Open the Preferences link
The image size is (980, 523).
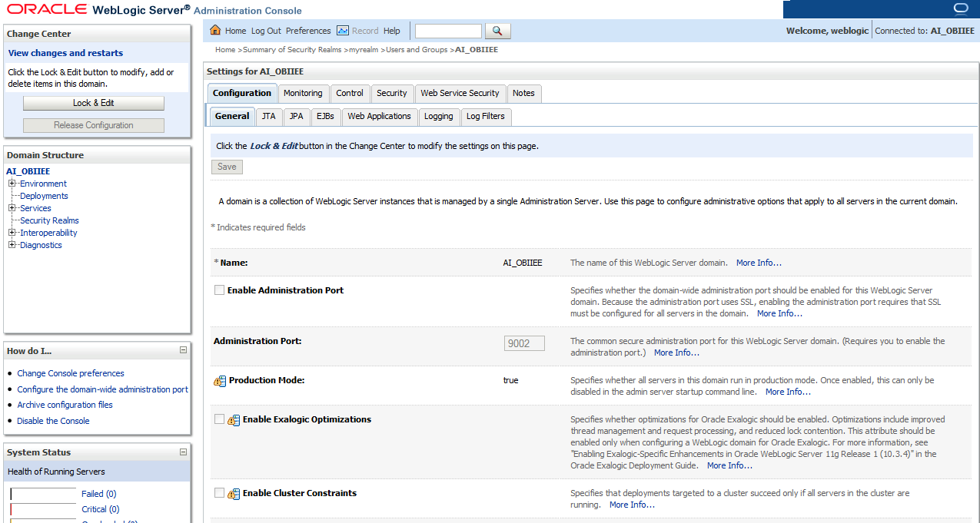pyautogui.click(x=308, y=31)
